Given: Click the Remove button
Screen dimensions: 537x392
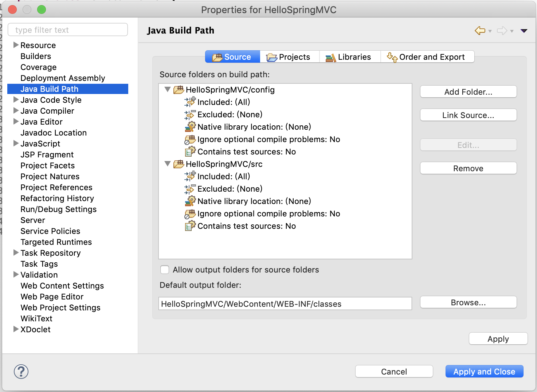Looking at the screenshot, I should tap(469, 168).
